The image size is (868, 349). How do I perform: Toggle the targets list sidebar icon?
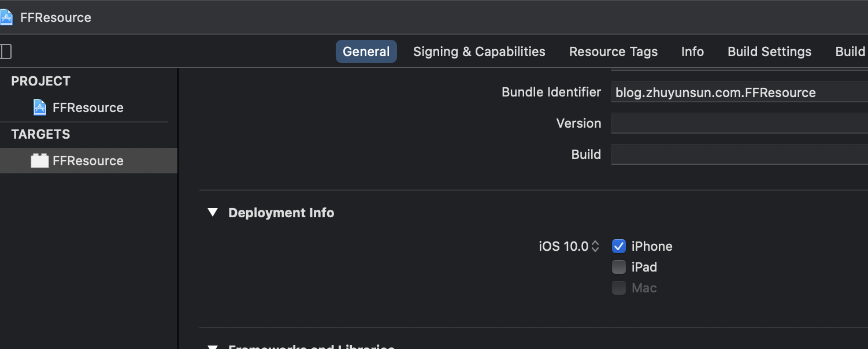click(x=5, y=51)
